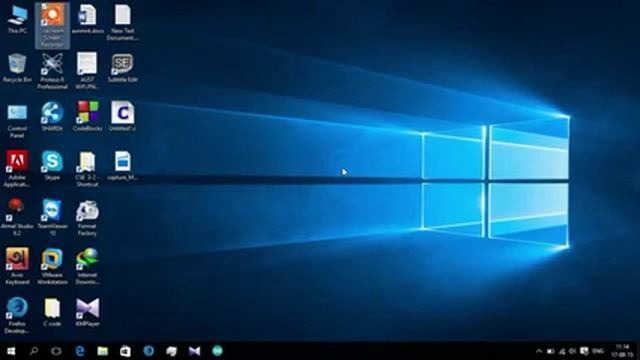Select the KMPlayer desktop shortcut

[x=87, y=312]
